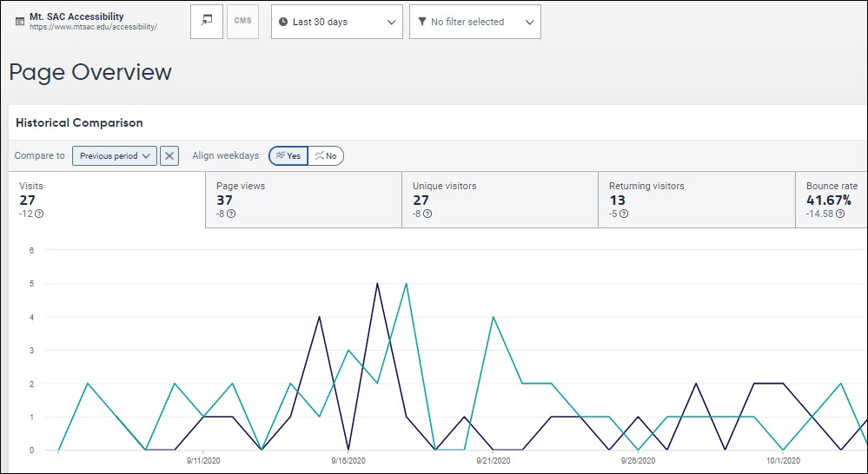The image size is (868, 474).
Task: Open the page in new window icon button
Action: pos(207,22)
